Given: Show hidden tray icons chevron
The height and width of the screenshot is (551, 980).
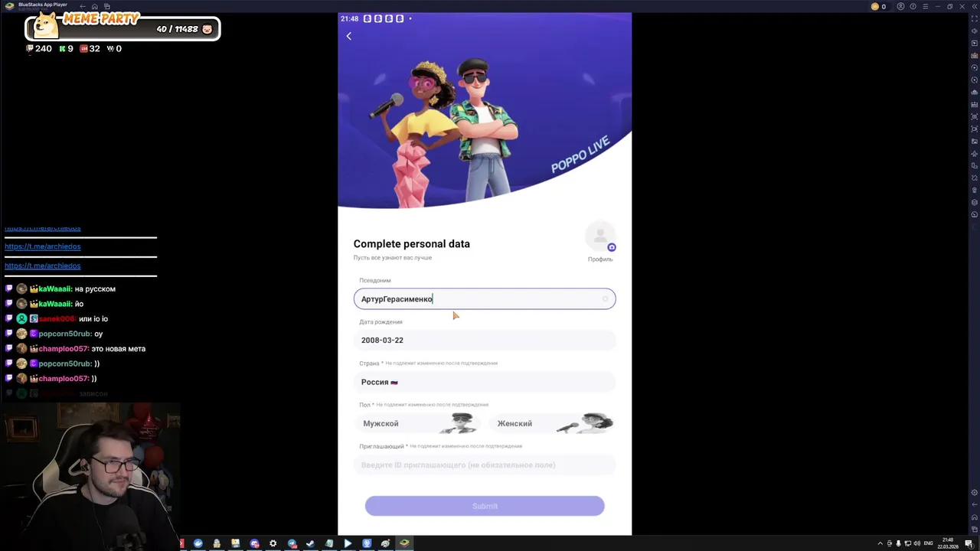Looking at the screenshot, I should [x=880, y=543].
